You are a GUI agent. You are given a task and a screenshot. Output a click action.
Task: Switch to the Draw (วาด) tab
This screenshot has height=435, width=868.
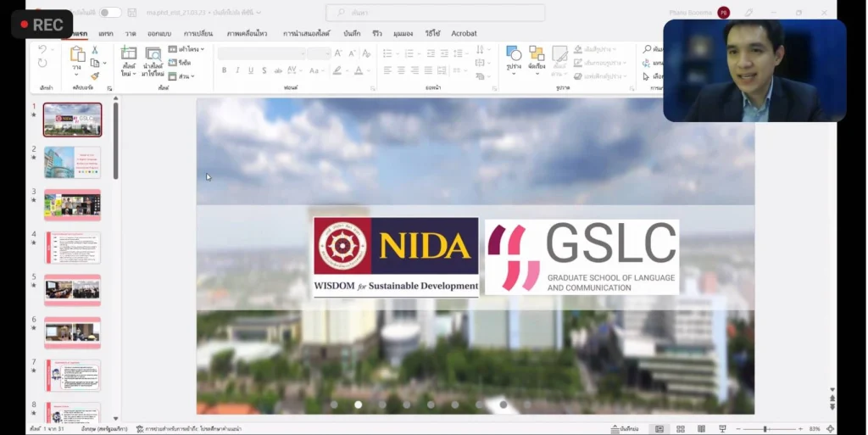[131, 34]
